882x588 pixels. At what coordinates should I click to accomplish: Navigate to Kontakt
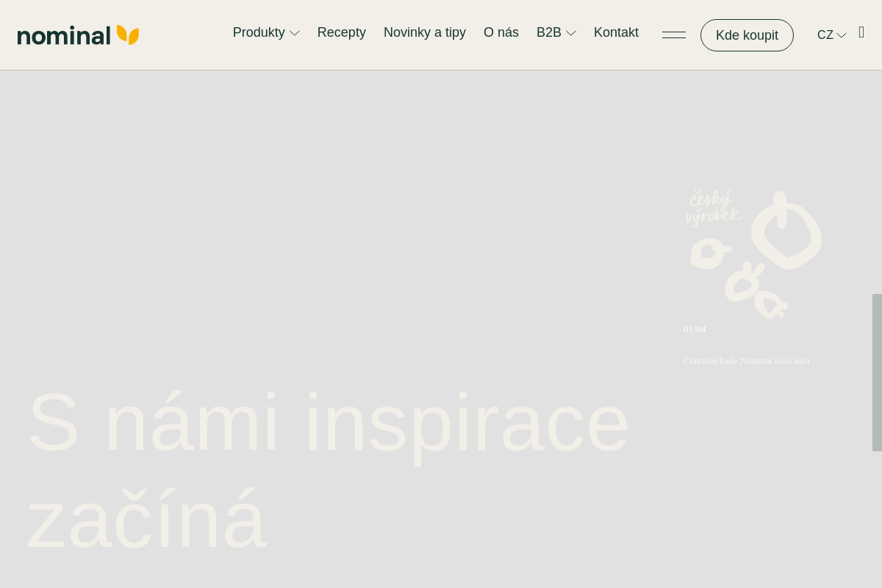coord(616,32)
